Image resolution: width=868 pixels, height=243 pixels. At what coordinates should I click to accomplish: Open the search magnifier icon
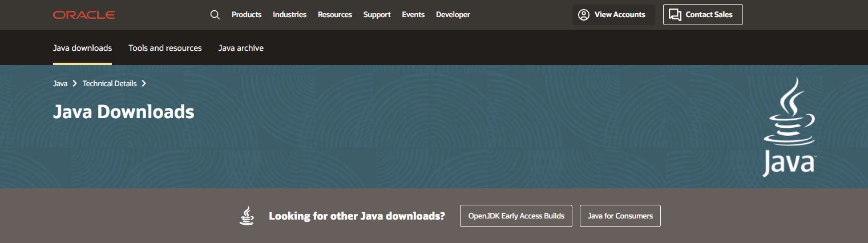215,15
